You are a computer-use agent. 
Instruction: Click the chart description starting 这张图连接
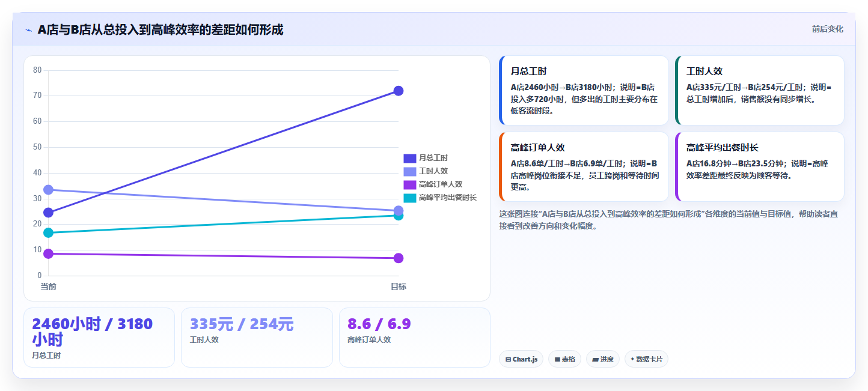tap(668, 220)
